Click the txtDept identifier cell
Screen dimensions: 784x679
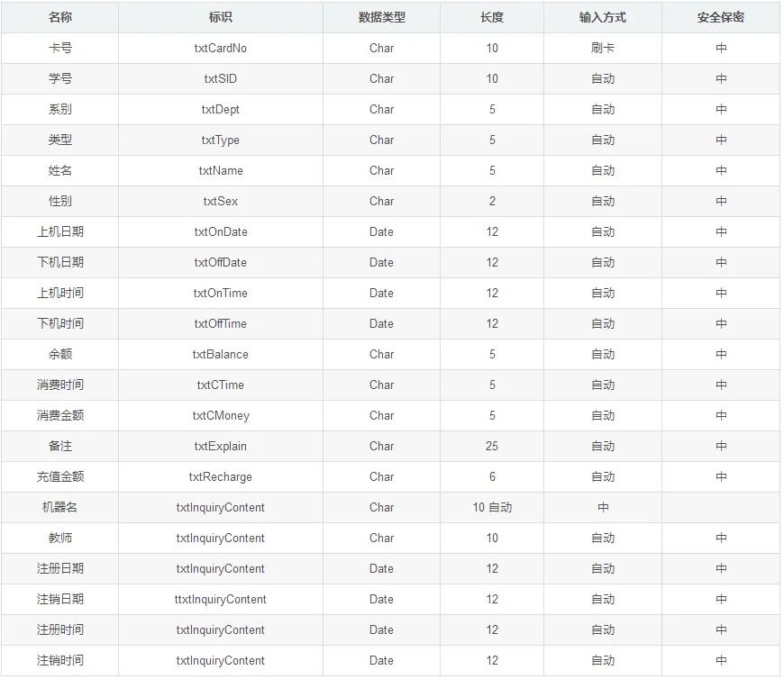(x=221, y=110)
